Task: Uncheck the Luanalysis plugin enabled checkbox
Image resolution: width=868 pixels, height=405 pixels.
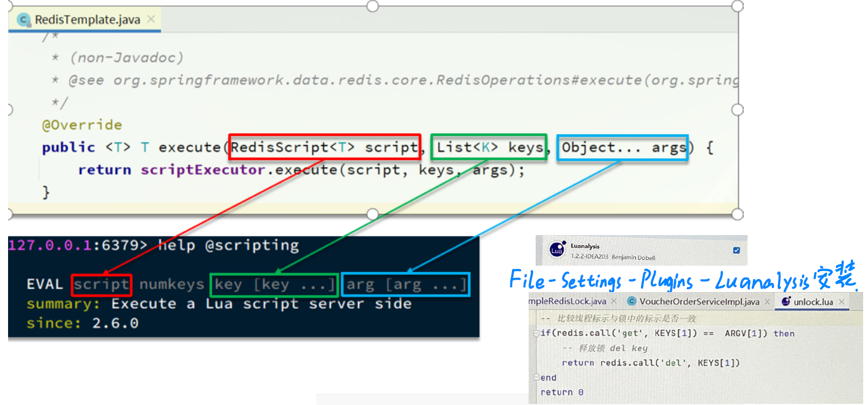Action: click(x=736, y=250)
